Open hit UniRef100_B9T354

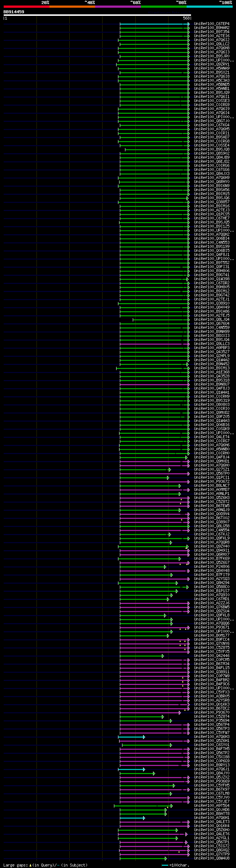coord(212,32)
